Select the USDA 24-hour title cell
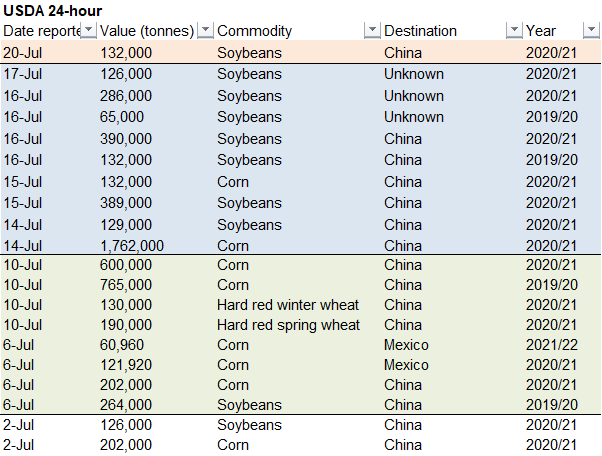The image size is (602, 456). (x=53, y=11)
